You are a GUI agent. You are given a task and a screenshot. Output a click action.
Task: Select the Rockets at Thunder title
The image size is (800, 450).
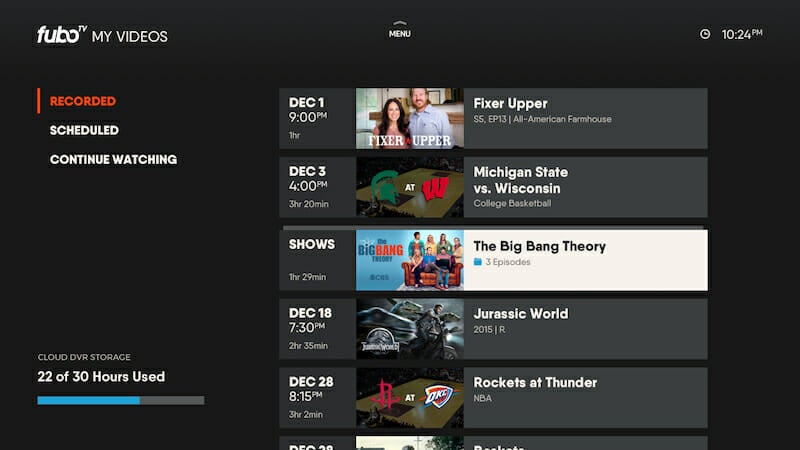535,383
